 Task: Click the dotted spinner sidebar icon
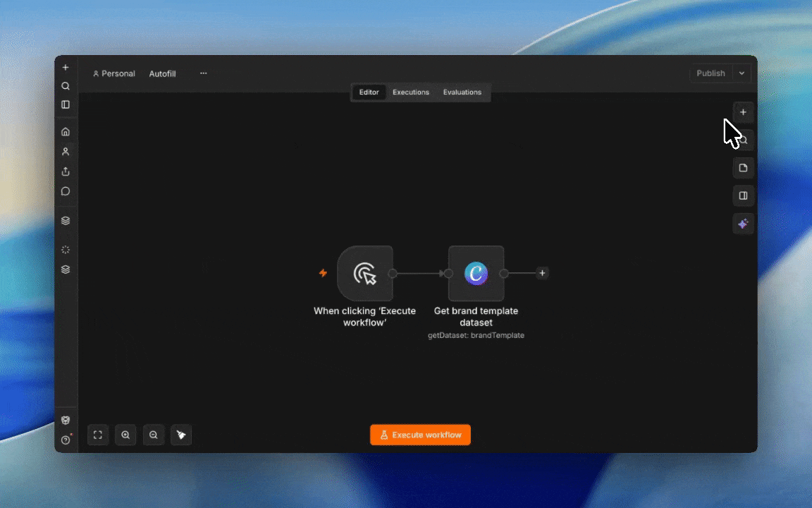tap(66, 250)
